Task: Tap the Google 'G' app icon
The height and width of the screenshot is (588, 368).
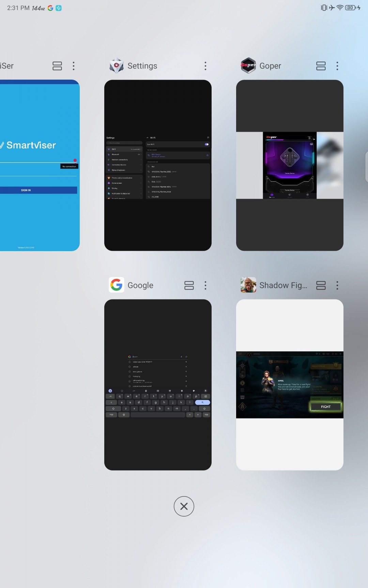Action: pyautogui.click(x=117, y=285)
